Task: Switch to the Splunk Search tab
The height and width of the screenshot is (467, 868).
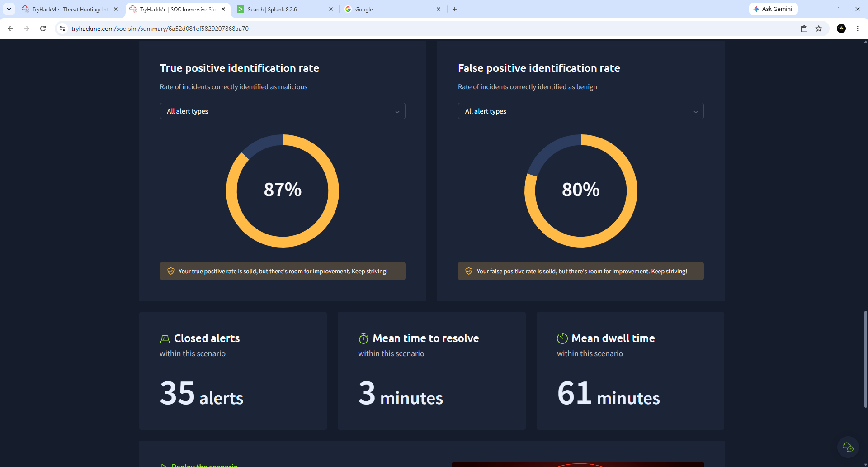Action: (x=285, y=9)
